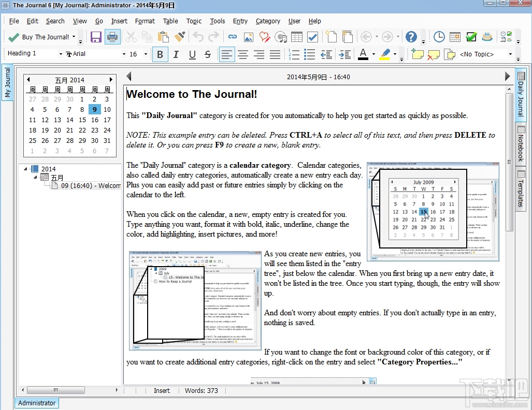Click the tree panel horizontal scrollbar thumb
532x410 pixels.
click(x=55, y=390)
